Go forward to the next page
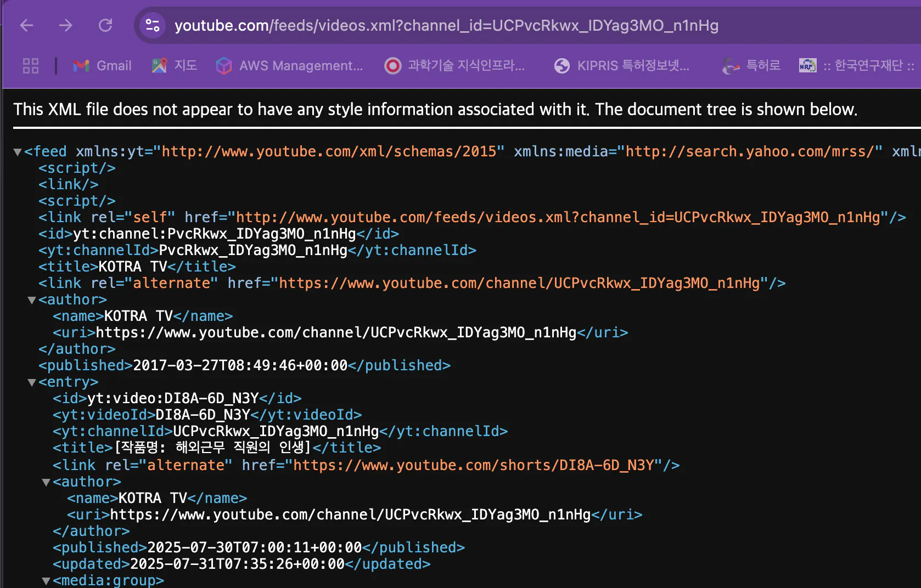 [66, 25]
